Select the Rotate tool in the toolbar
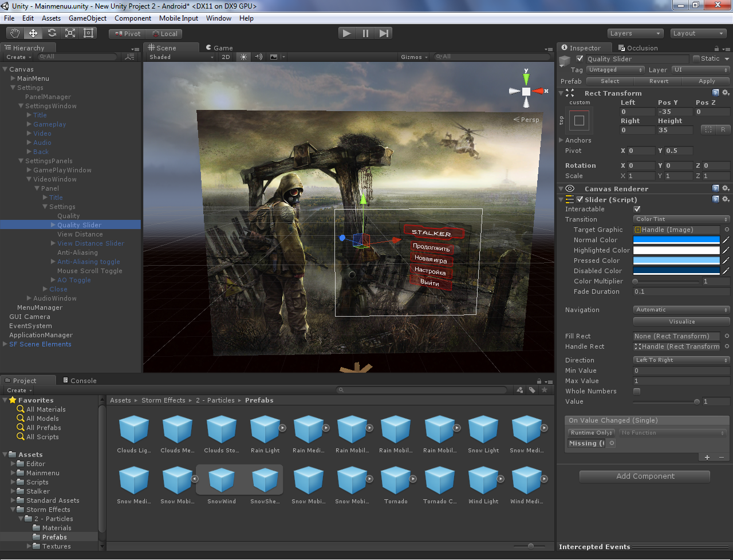The image size is (733, 560). coord(52,33)
